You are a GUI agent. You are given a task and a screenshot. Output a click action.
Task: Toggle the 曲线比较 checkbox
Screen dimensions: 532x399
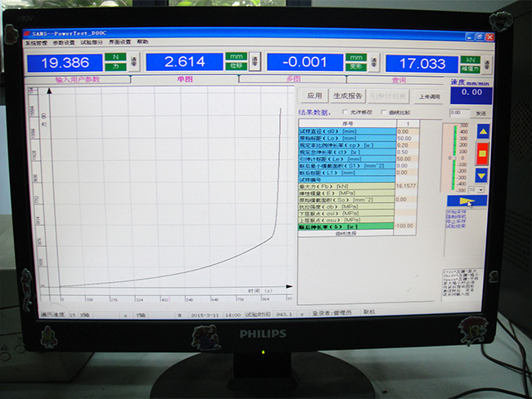click(x=383, y=112)
